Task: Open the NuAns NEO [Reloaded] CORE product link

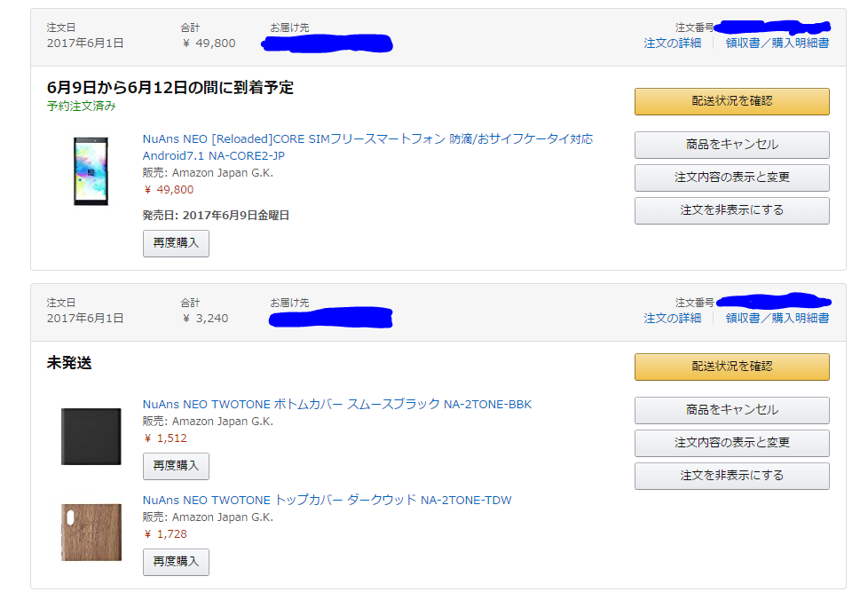Action: pos(367,146)
